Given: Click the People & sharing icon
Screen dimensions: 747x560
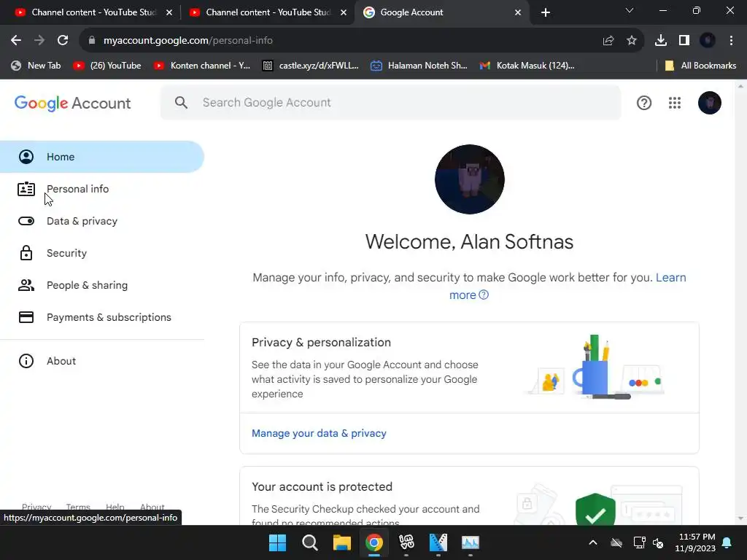Looking at the screenshot, I should [x=26, y=285].
